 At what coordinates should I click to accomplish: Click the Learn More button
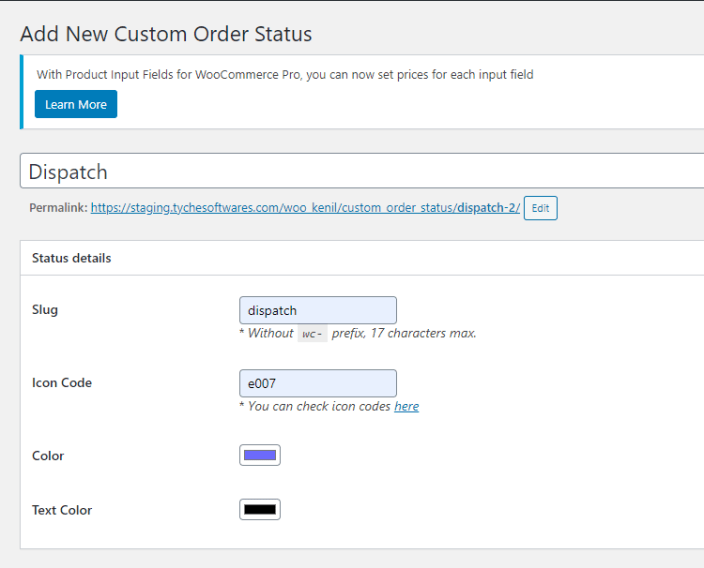tap(76, 104)
